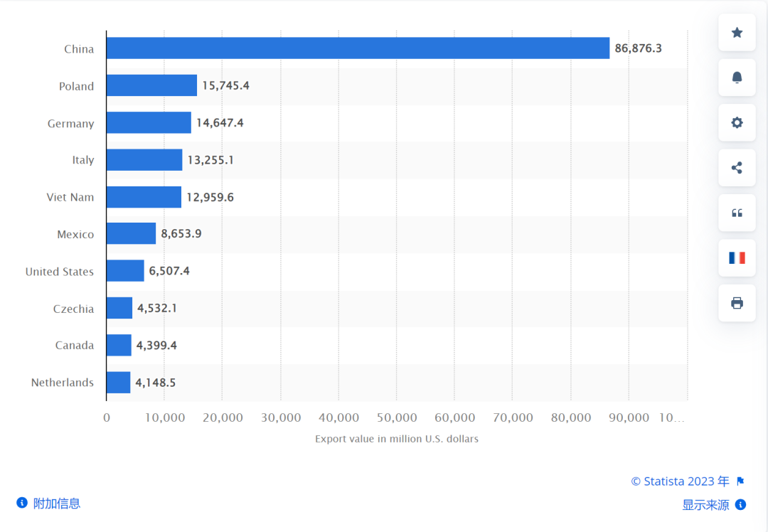Click the value 4,399.4

156,345
